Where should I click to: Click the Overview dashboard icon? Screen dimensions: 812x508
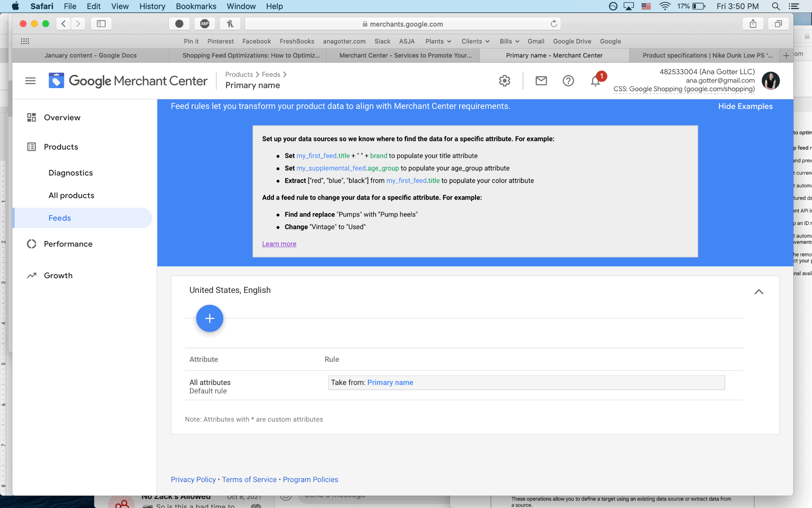pyautogui.click(x=31, y=117)
